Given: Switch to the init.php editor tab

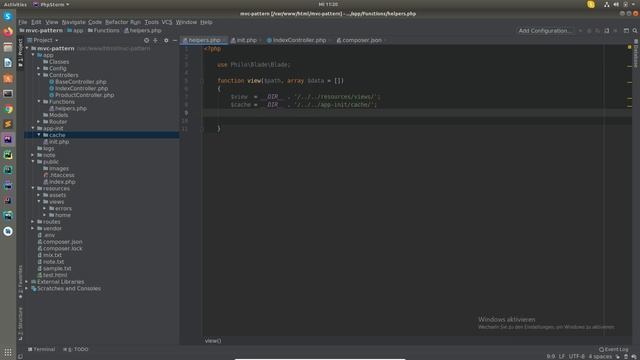Looking at the screenshot, I should click(244, 40).
